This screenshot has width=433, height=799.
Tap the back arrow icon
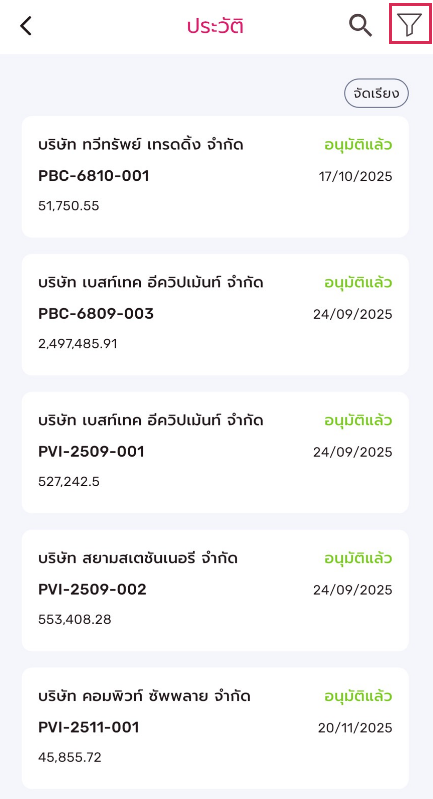26,25
